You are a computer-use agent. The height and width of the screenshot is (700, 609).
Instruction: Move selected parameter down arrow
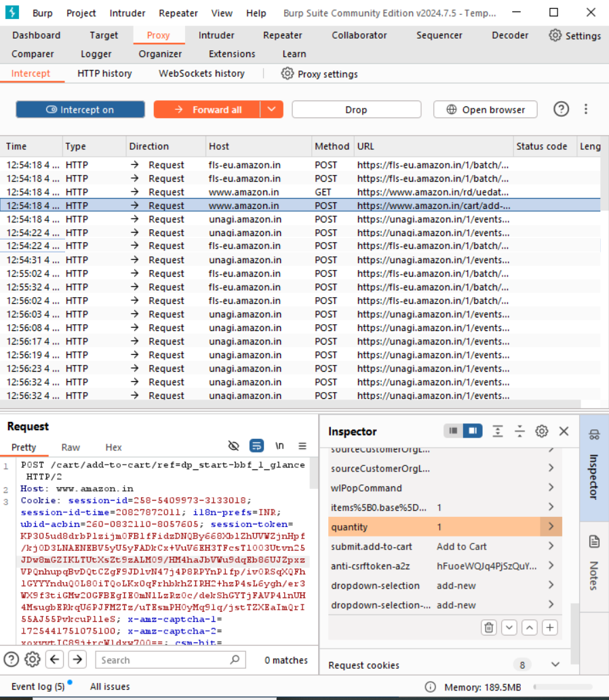point(509,627)
